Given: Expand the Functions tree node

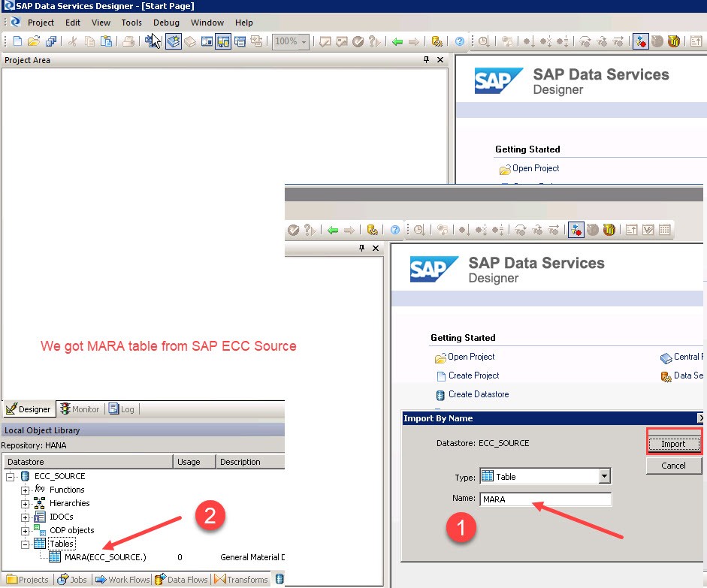Looking at the screenshot, I should coord(25,490).
